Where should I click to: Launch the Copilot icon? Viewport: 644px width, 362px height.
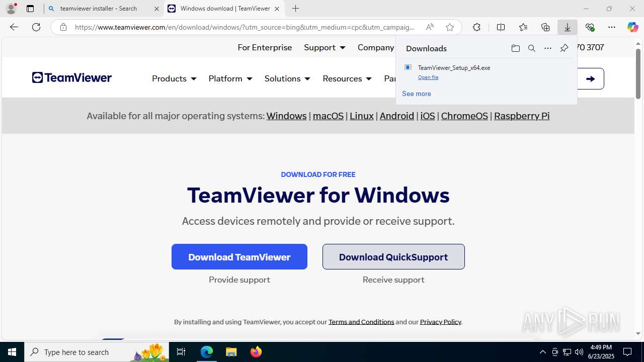pos(632,27)
